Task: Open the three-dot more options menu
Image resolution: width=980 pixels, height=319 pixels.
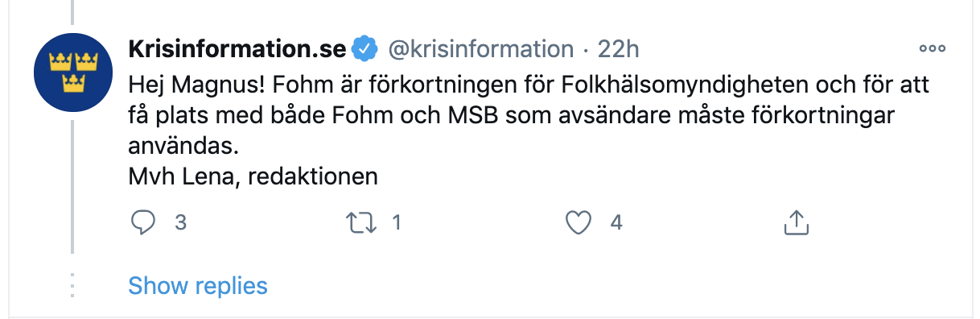Action: click(x=932, y=48)
